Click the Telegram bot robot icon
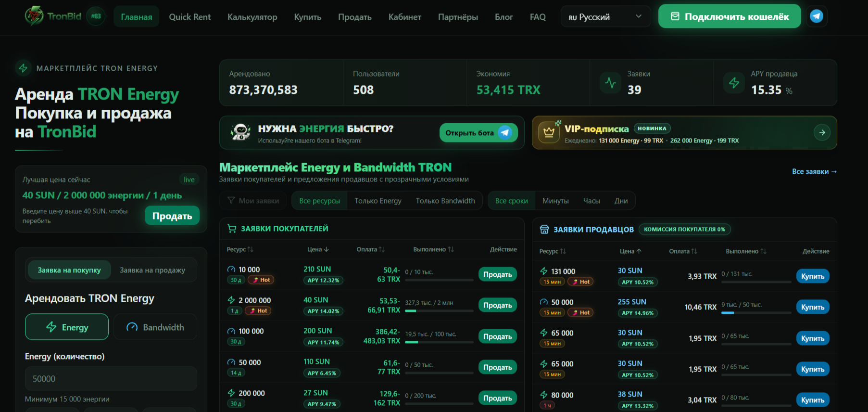 tap(240, 132)
